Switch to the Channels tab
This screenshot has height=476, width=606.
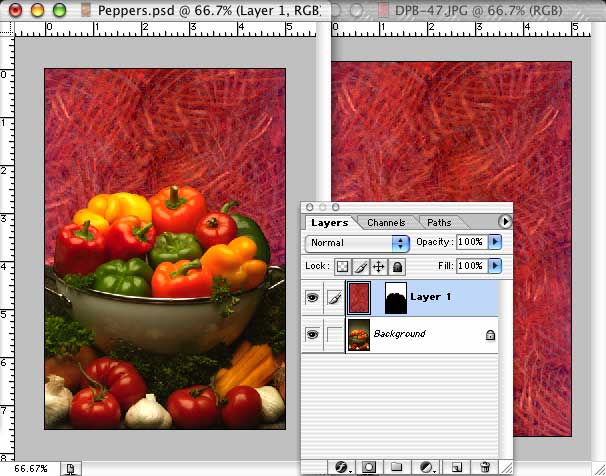point(386,223)
